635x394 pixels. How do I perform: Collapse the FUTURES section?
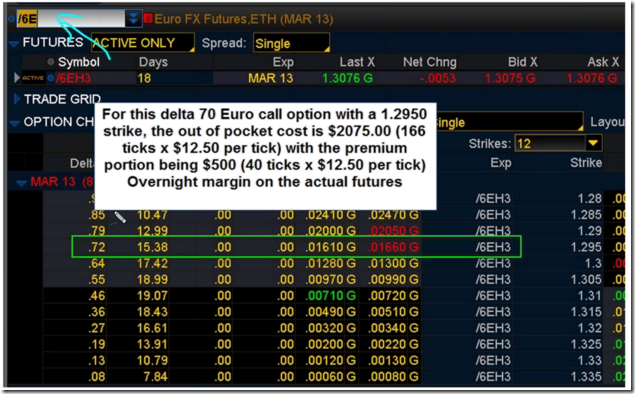(14, 43)
